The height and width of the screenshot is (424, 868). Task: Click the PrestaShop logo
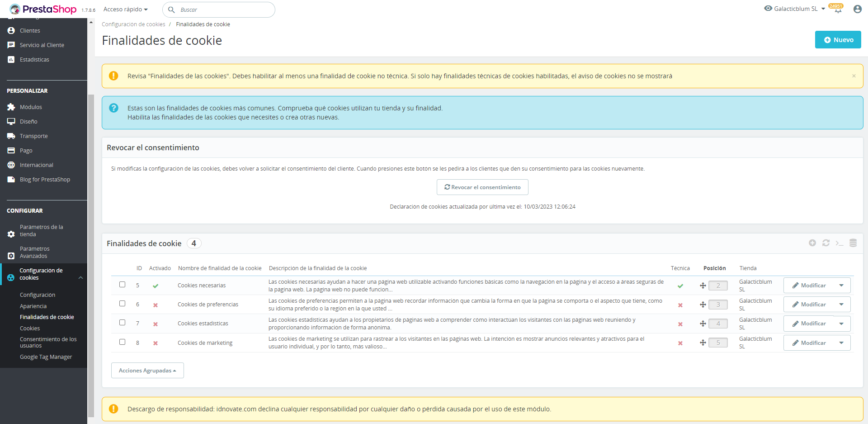(x=43, y=9)
